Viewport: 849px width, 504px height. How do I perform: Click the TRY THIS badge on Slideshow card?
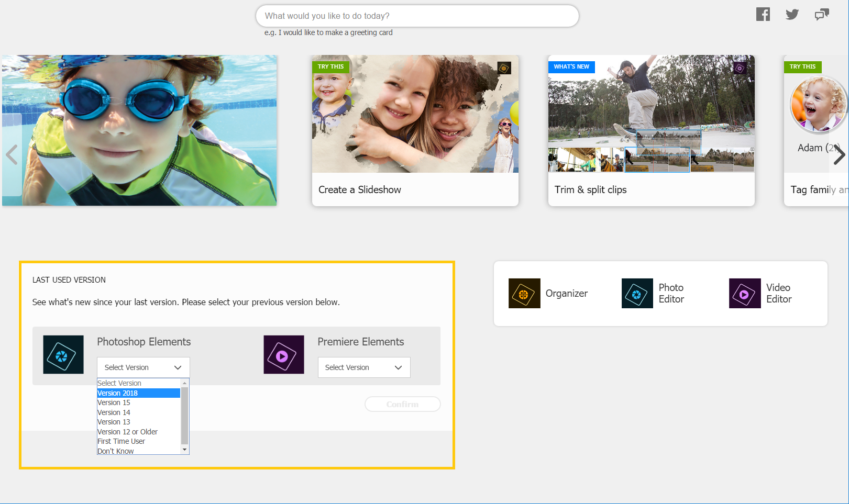pos(331,66)
